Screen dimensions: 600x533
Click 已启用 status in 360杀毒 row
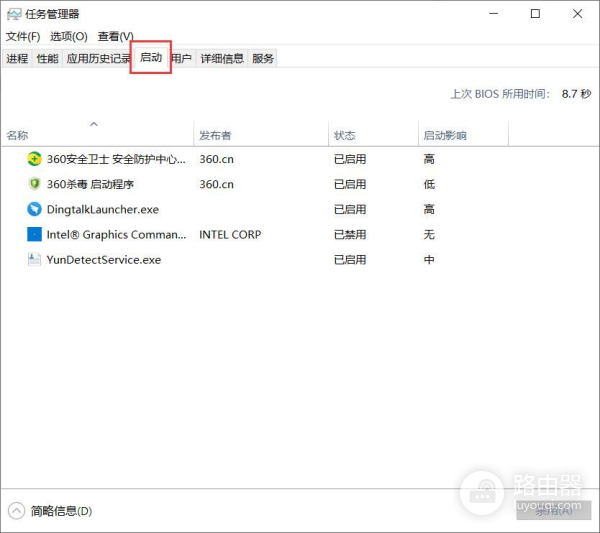coord(350,184)
